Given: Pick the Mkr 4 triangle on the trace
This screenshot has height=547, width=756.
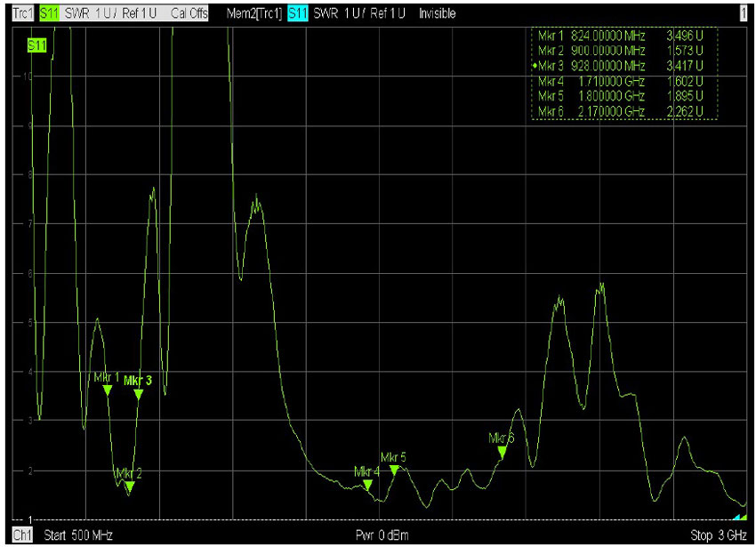Looking at the screenshot, I should tap(367, 485).
